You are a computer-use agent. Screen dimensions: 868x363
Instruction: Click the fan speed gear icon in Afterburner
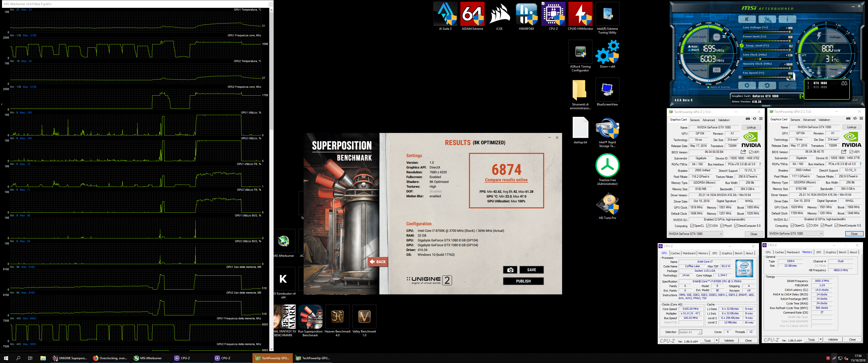tap(740, 77)
